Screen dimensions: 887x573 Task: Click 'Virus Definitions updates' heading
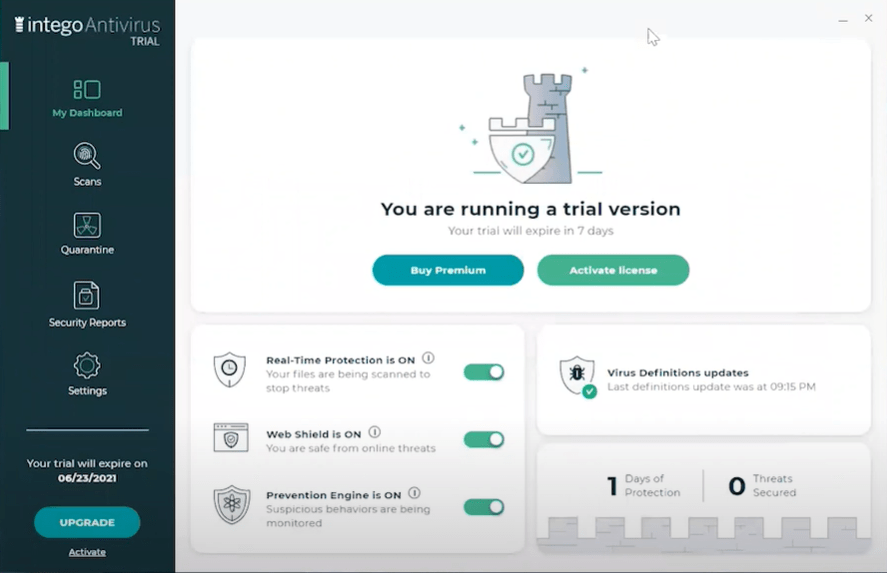tap(678, 373)
